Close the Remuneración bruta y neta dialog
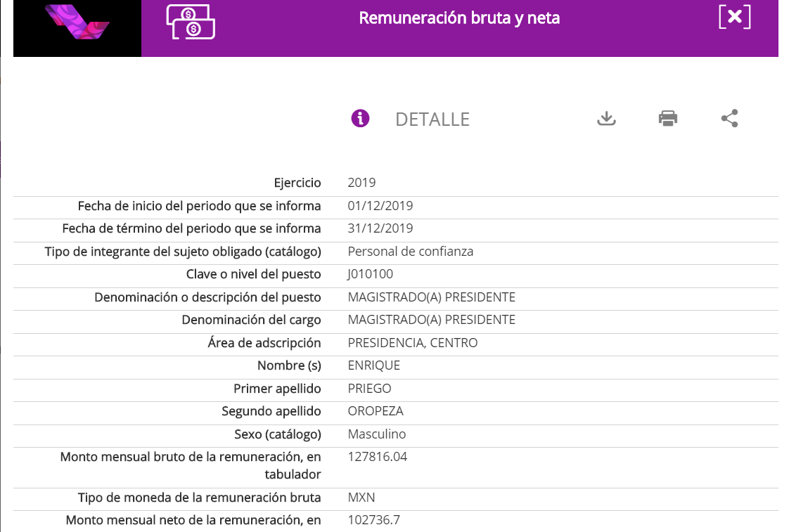 click(735, 17)
